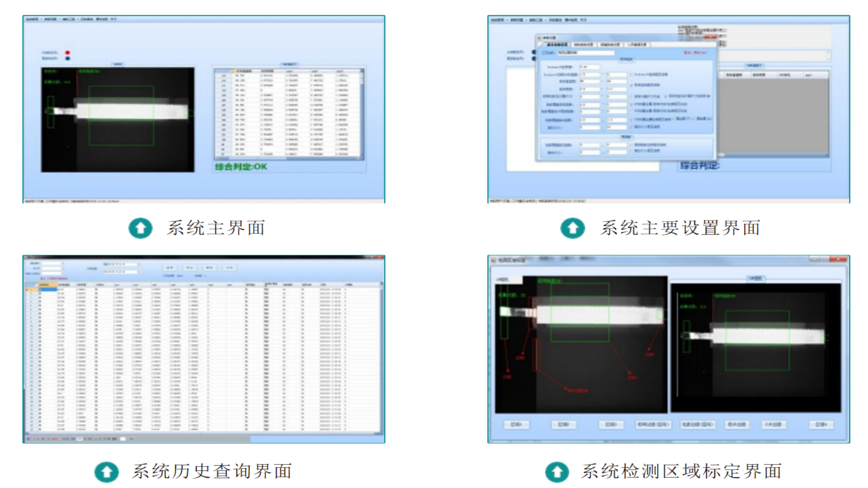Toggle the checkbox whose label begins with Toolset
This screenshot has height=488, width=868.
(x=631, y=74)
